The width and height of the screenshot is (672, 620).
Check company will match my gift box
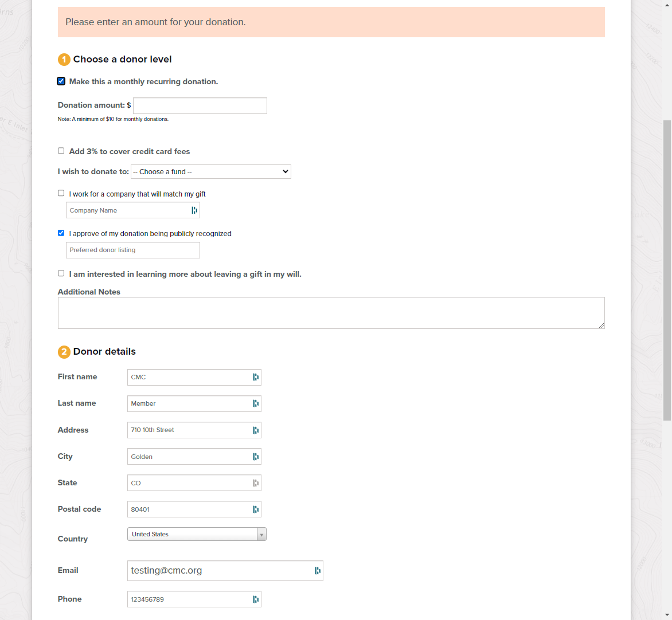tap(61, 193)
